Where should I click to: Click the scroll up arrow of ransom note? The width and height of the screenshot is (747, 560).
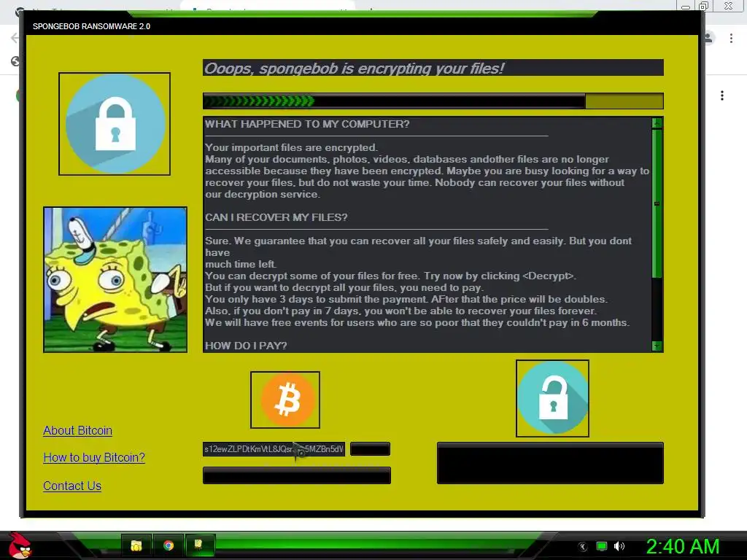pyautogui.click(x=657, y=123)
